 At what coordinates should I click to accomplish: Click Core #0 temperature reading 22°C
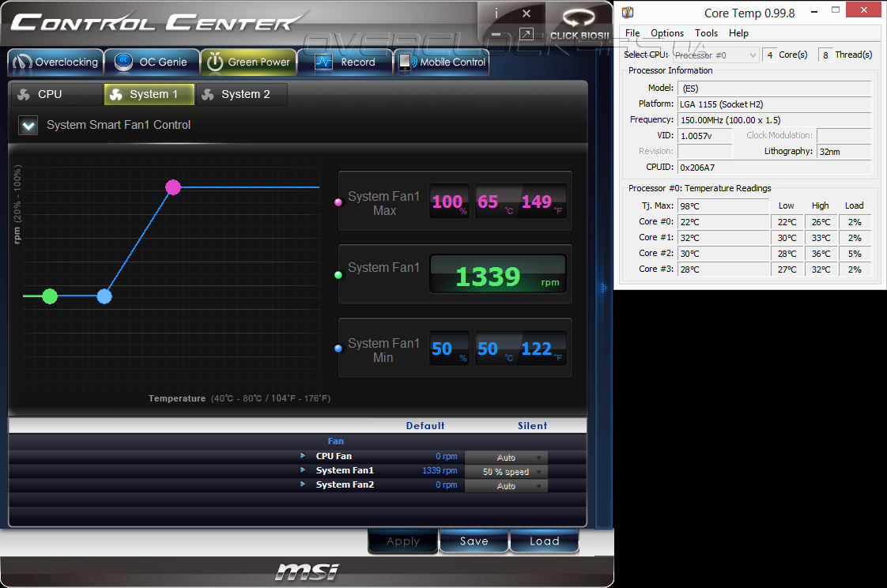click(723, 221)
